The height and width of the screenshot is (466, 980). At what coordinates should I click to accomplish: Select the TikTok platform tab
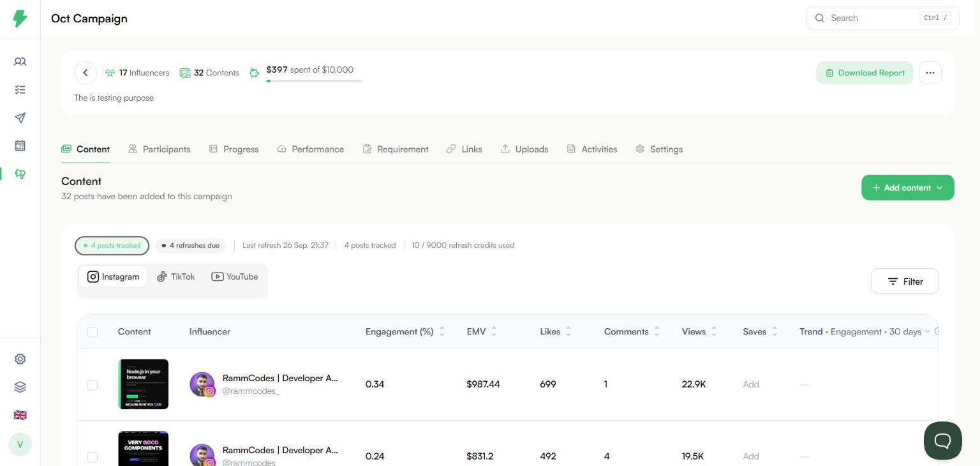[176, 276]
